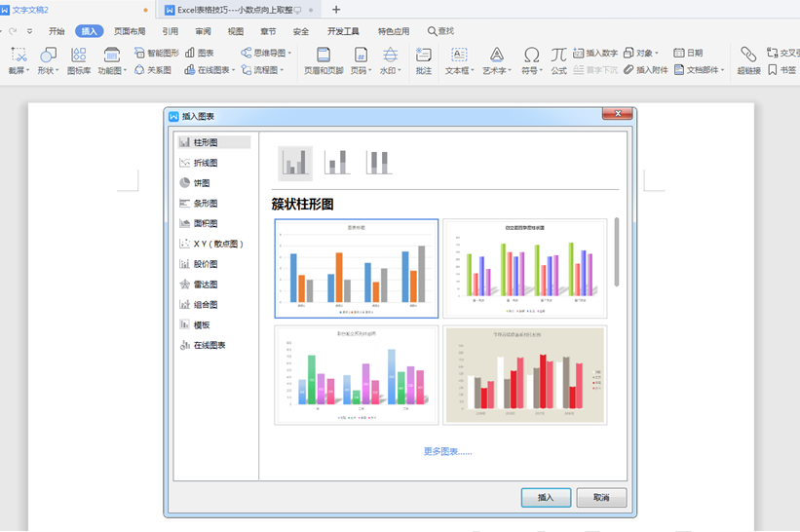Click the chart template list scrollbar
800x532 pixels.
point(617,252)
